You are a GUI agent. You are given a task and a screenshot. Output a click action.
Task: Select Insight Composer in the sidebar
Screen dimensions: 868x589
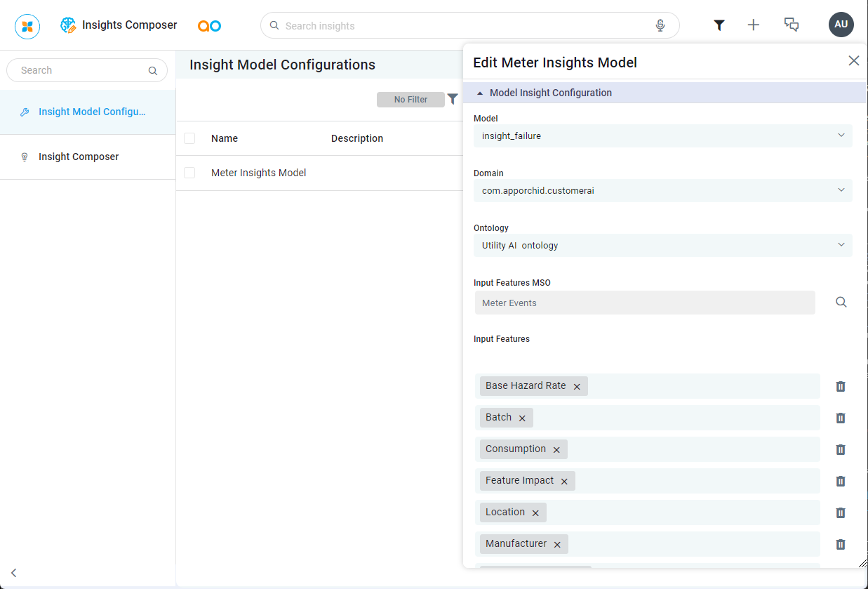[x=79, y=157]
